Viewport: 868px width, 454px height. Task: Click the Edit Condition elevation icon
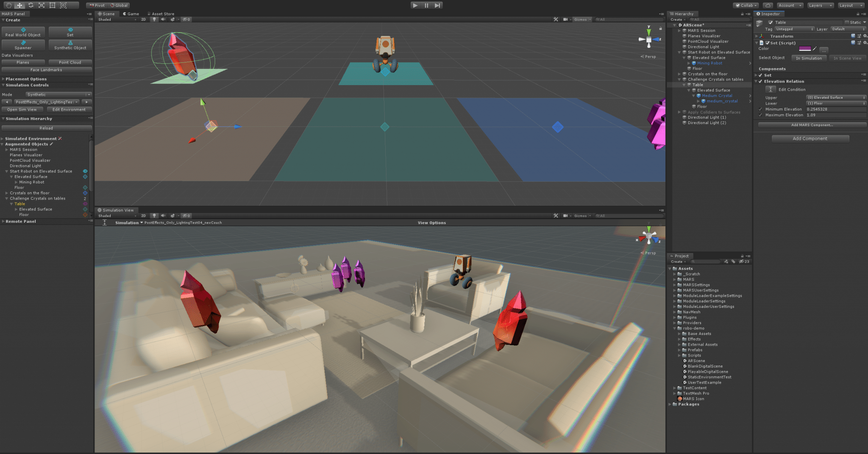pos(771,89)
